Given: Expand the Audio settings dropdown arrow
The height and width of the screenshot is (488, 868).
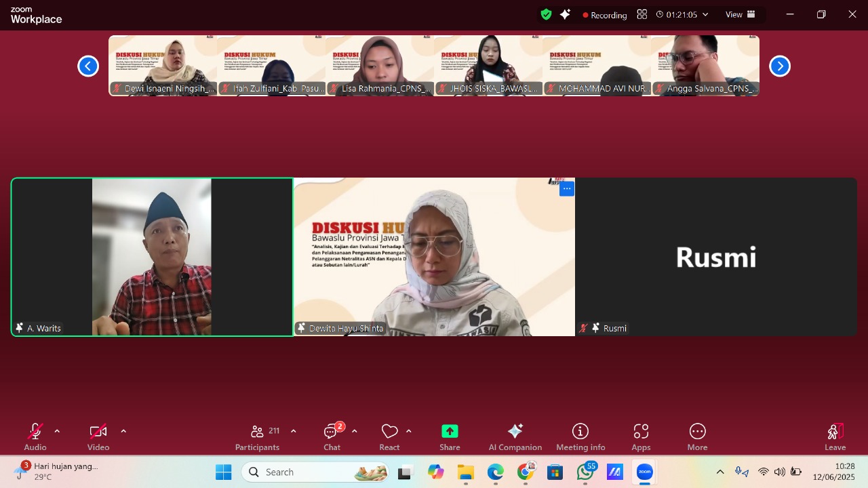Looking at the screenshot, I should [57, 430].
